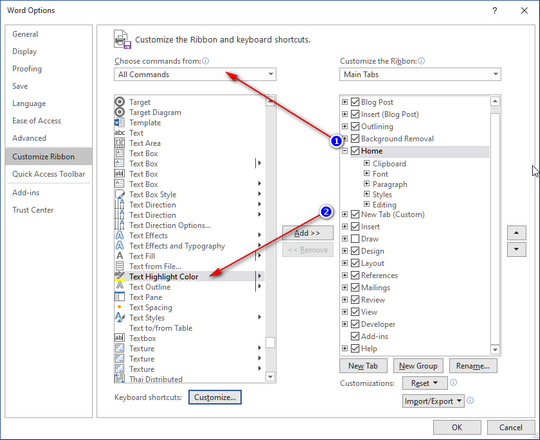Image resolution: width=540 pixels, height=440 pixels.
Task: Click the abc Text command icon
Action: point(120,133)
